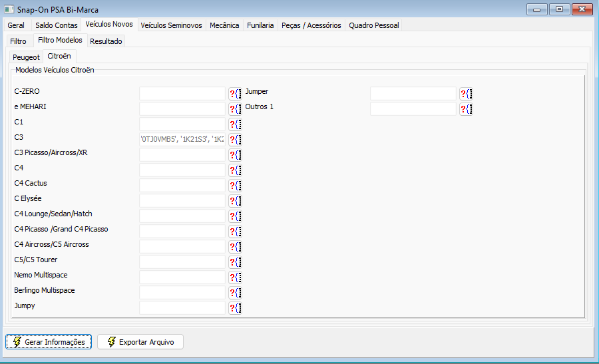Focus the Nemo Multispace input field

tap(182, 277)
